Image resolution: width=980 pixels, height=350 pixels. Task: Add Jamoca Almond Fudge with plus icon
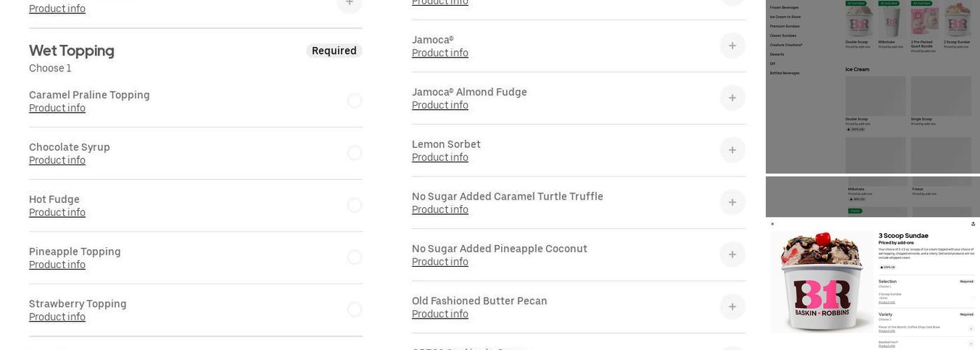click(x=732, y=98)
